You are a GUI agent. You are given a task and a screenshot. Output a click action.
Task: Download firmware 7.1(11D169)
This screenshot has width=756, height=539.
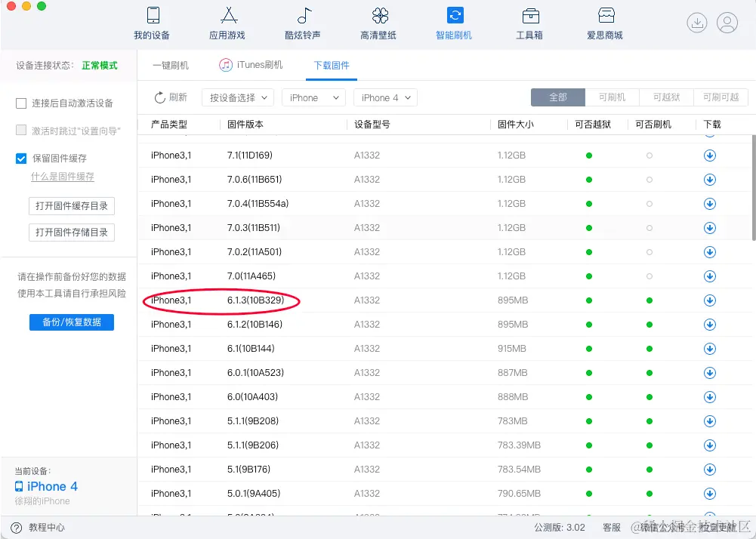tap(710, 156)
